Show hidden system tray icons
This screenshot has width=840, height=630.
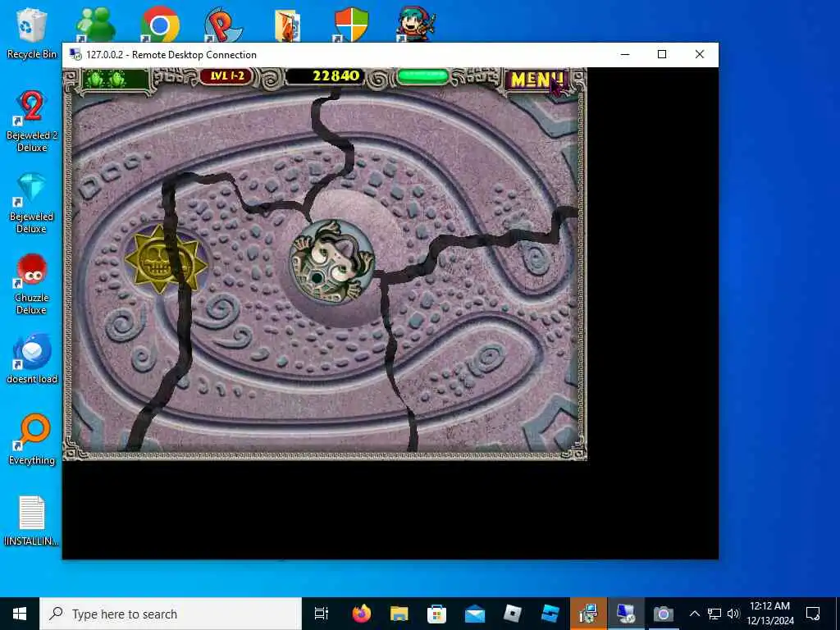click(x=694, y=614)
